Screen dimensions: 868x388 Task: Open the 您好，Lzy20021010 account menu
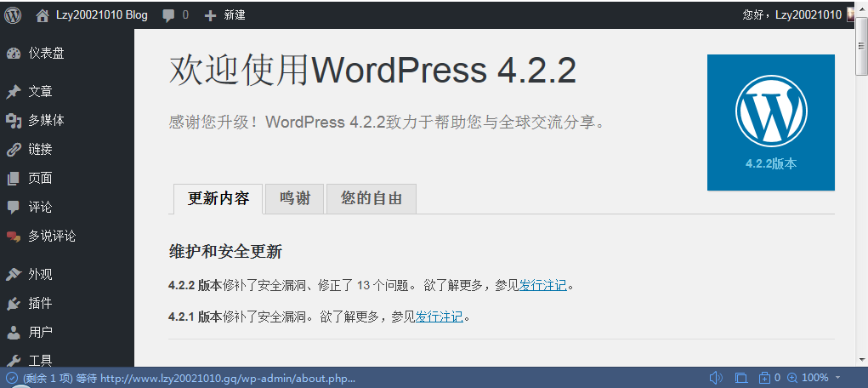click(x=791, y=15)
